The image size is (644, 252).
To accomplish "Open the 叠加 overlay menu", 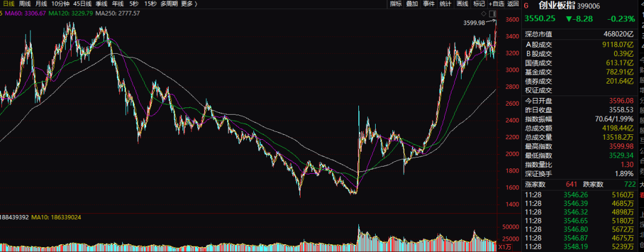I will coord(412,4).
